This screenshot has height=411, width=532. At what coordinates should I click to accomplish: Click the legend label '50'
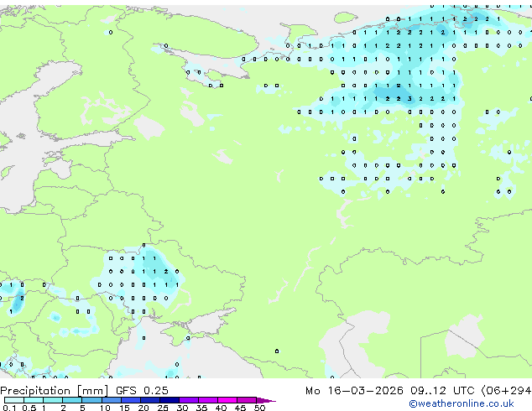click(259, 408)
